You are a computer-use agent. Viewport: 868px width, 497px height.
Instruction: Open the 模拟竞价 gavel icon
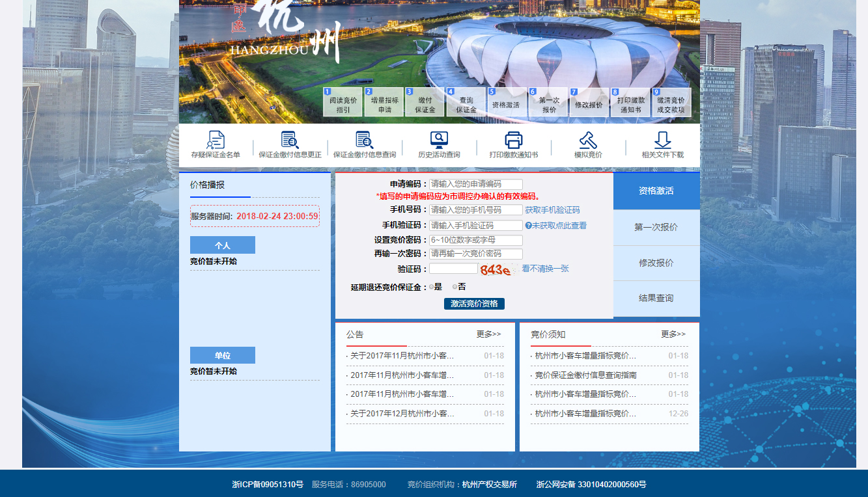click(588, 140)
